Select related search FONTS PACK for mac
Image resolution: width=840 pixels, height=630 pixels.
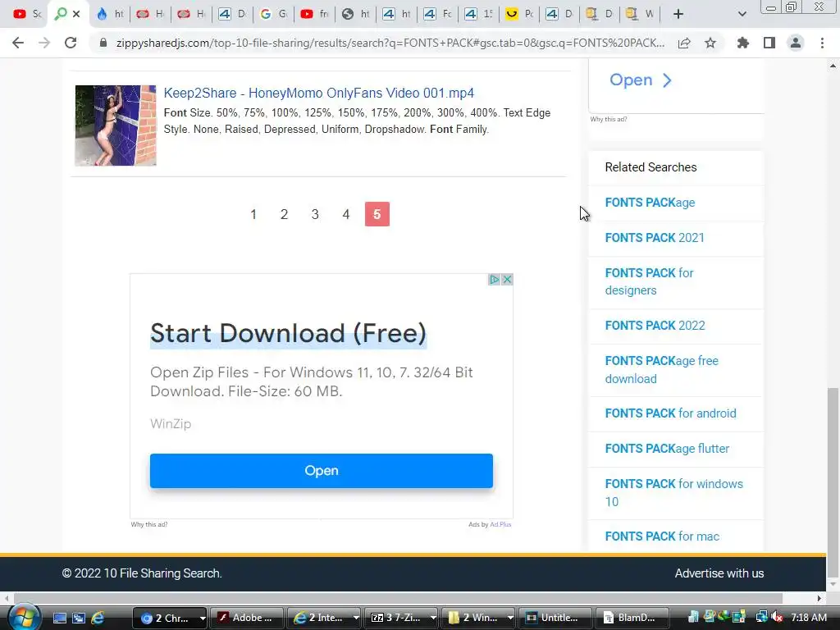coord(662,536)
